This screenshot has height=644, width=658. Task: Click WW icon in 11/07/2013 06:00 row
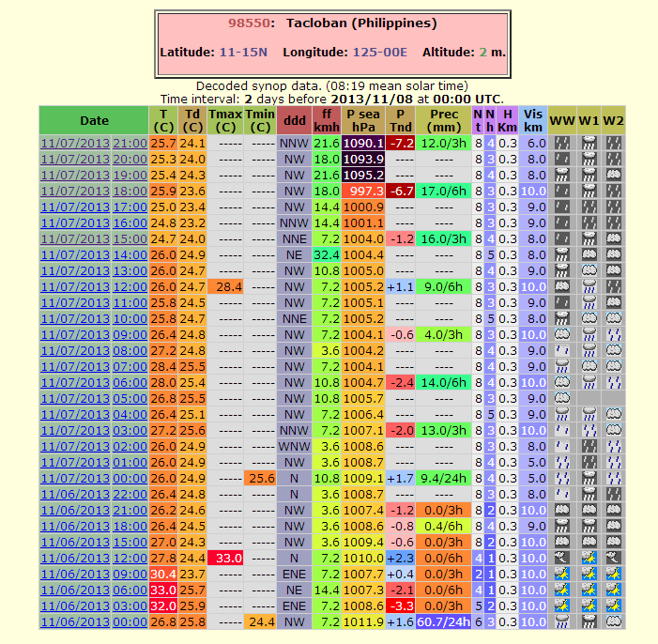(561, 382)
